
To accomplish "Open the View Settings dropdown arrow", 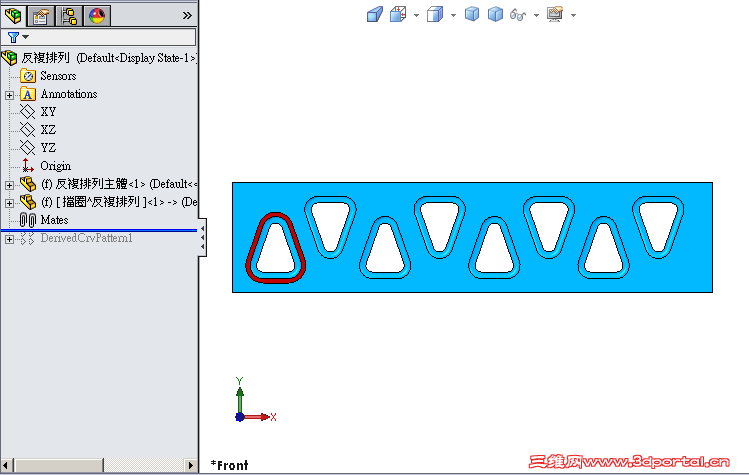I will (x=573, y=15).
